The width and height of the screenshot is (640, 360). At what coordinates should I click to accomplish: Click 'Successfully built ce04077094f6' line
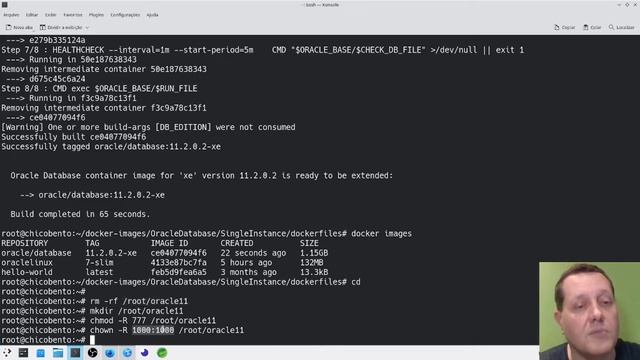click(x=73, y=137)
